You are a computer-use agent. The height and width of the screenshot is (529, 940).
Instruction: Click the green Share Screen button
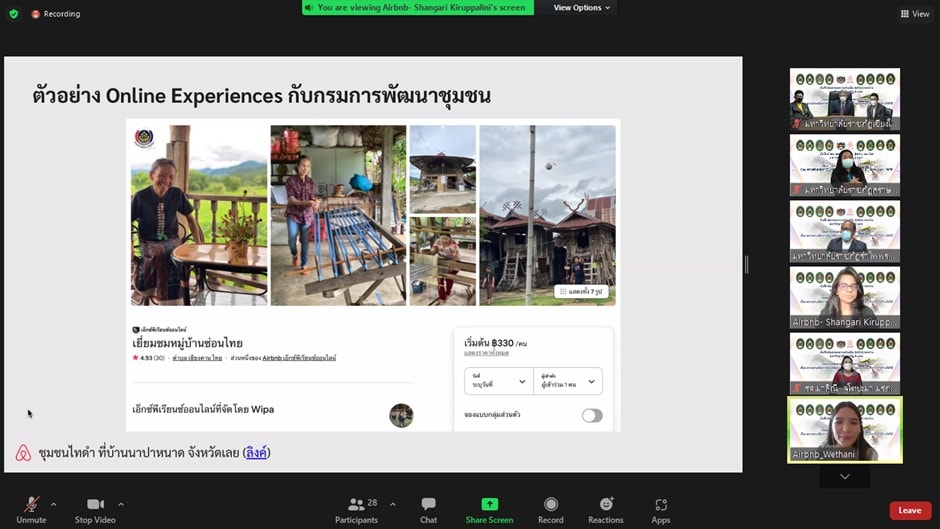click(x=489, y=510)
